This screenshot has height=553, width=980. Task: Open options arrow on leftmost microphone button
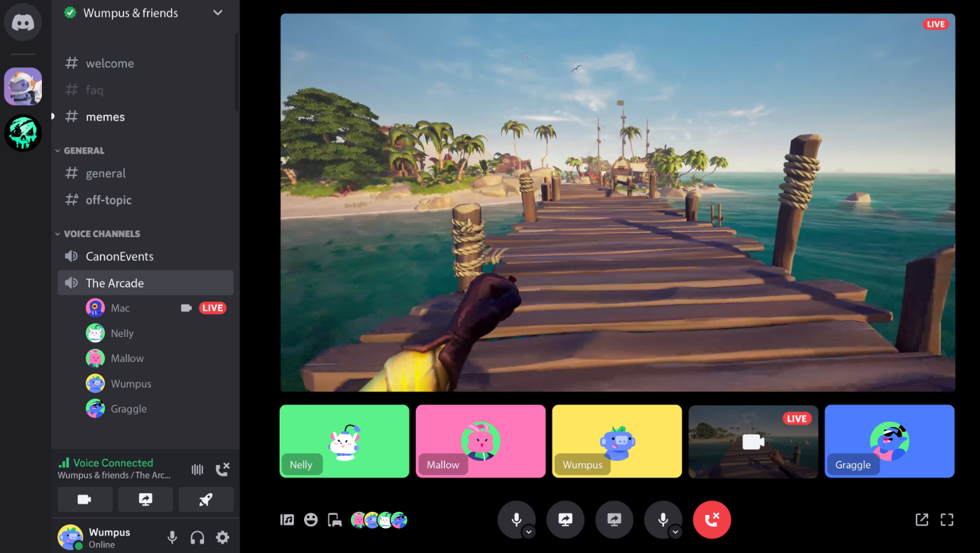529,532
